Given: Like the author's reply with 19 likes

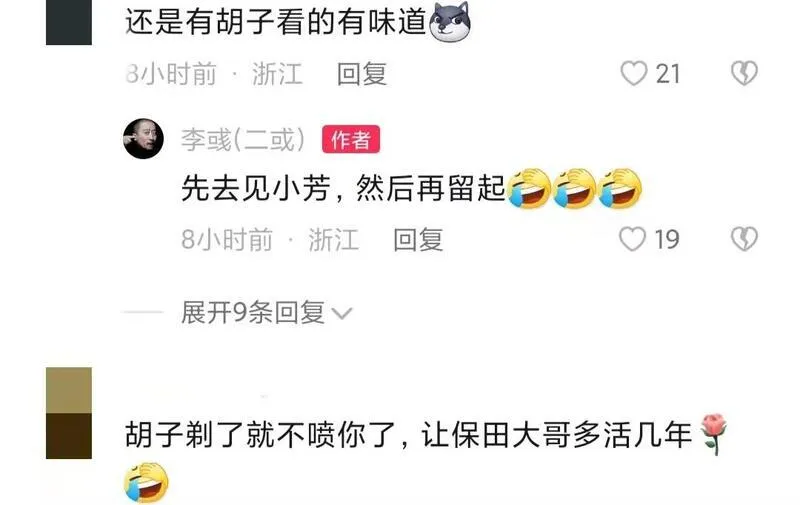Looking at the screenshot, I should point(633,239).
